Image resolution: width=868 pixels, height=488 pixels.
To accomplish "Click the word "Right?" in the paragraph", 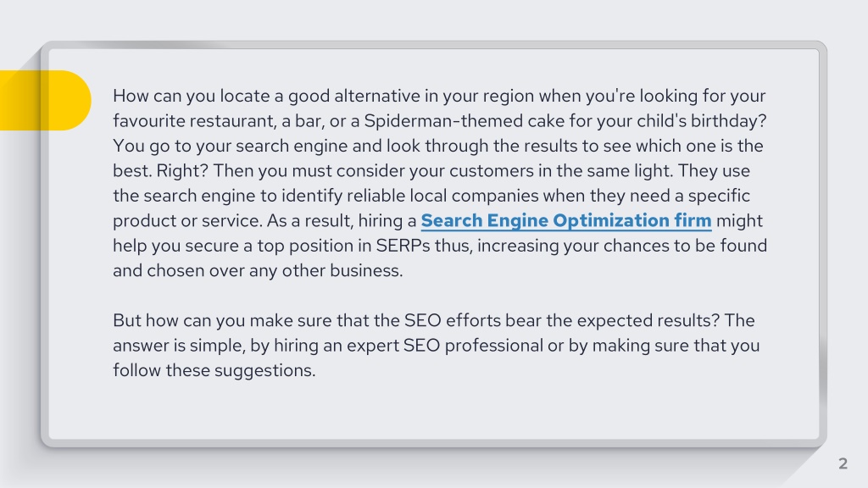I will click(x=182, y=170).
